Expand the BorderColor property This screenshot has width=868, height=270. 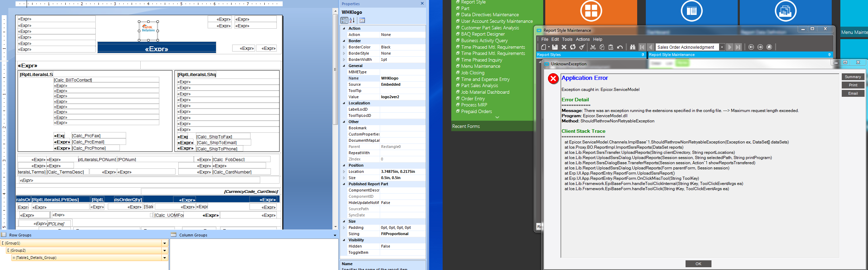344,47
